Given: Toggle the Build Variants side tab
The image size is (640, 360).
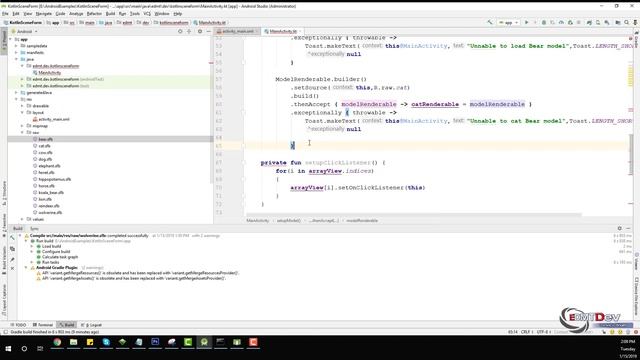Looking at the screenshot, I should point(4,261).
